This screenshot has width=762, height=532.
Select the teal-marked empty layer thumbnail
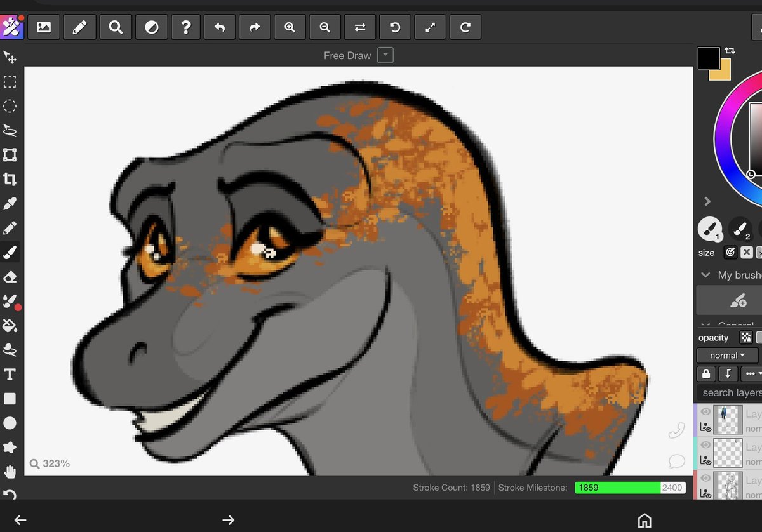pos(728,453)
